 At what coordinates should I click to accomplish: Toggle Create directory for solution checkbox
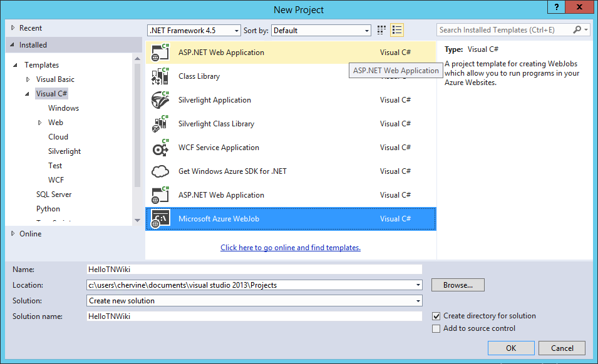436,316
